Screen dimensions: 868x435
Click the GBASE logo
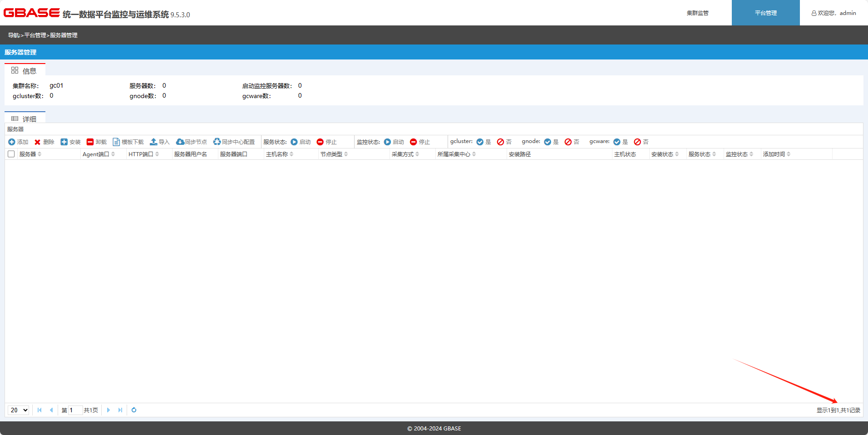32,13
